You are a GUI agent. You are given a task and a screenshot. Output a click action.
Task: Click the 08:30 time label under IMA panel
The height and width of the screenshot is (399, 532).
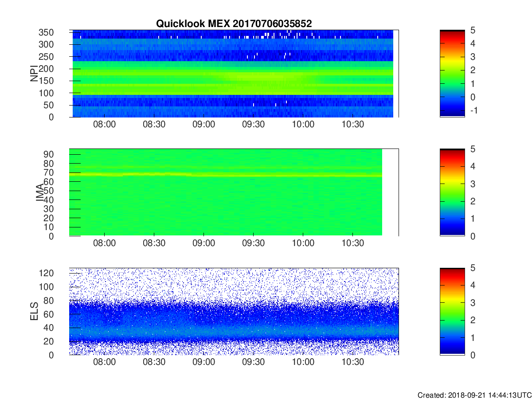pos(154,243)
